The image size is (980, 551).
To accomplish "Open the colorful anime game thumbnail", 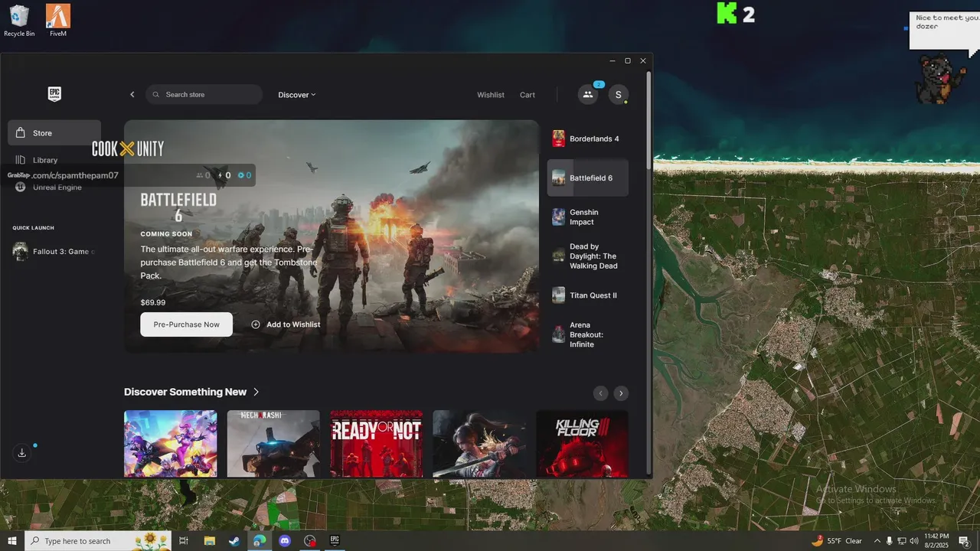I will [x=171, y=444].
